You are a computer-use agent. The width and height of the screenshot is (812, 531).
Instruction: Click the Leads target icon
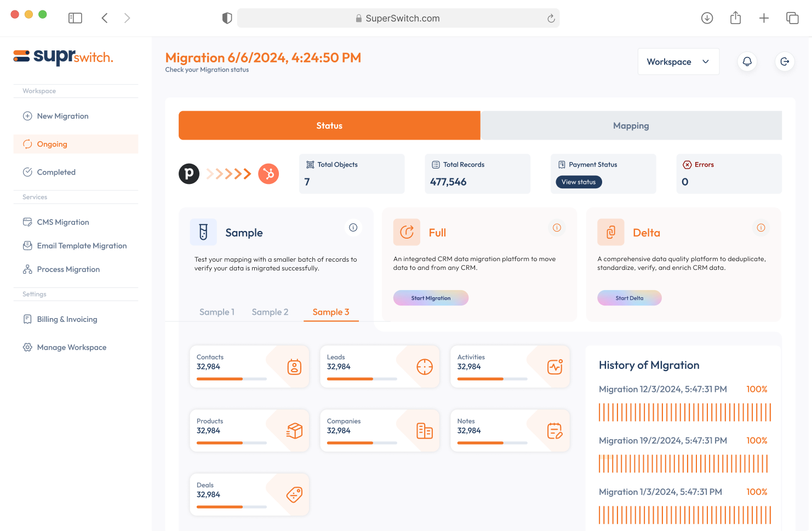[x=425, y=367]
